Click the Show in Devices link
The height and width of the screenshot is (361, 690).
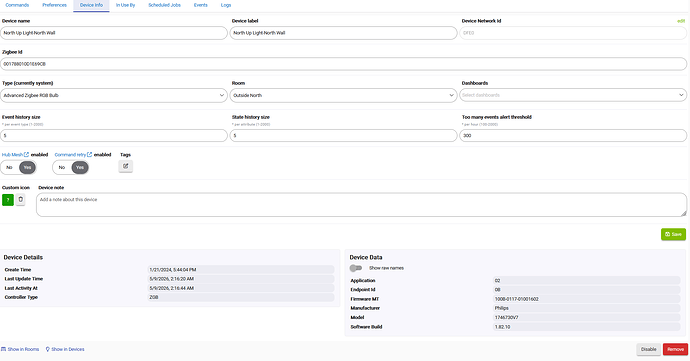(x=65, y=349)
